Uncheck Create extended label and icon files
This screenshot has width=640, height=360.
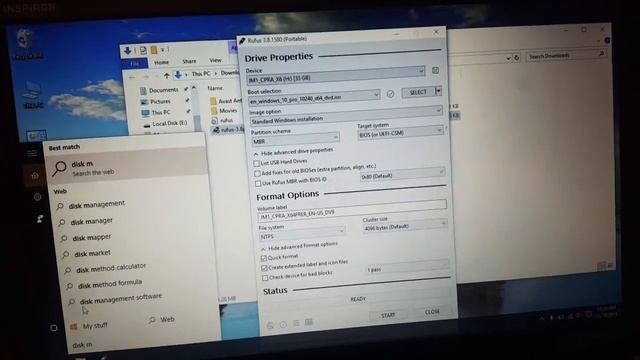(264, 268)
